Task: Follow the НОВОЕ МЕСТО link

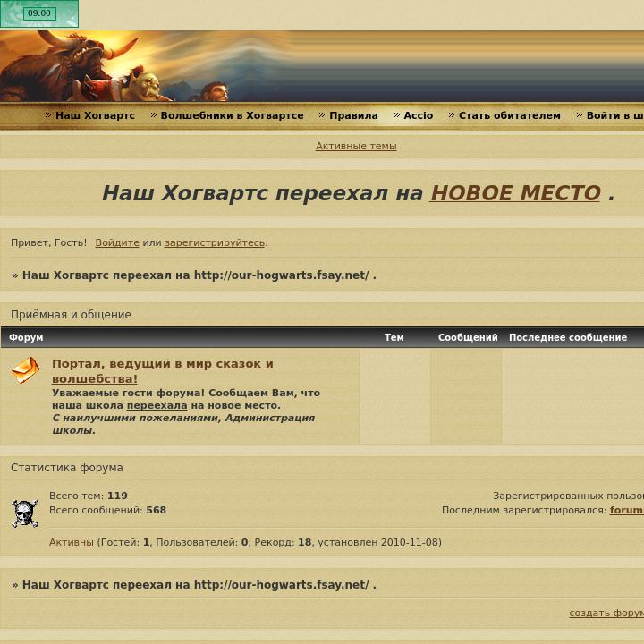Action: point(515,193)
